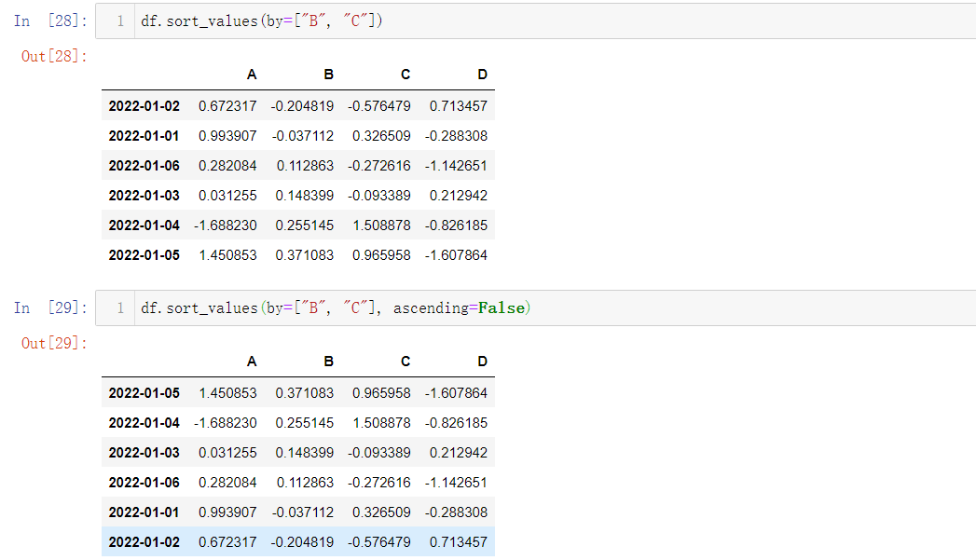Click value -0.288308 in Out[28] table

pyautogui.click(x=456, y=136)
